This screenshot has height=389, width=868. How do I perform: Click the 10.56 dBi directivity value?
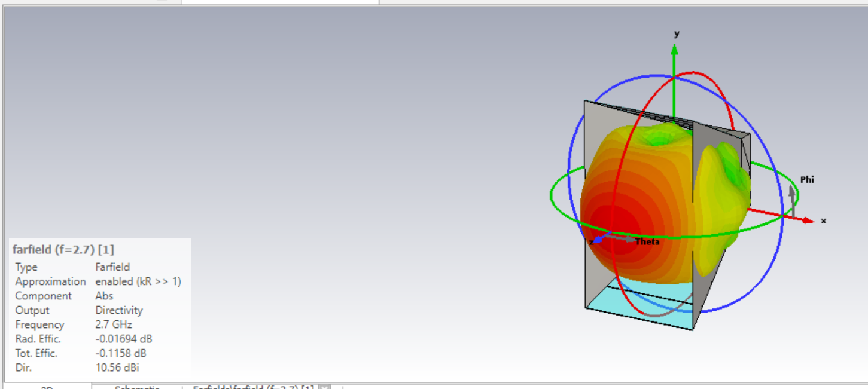[x=117, y=367]
